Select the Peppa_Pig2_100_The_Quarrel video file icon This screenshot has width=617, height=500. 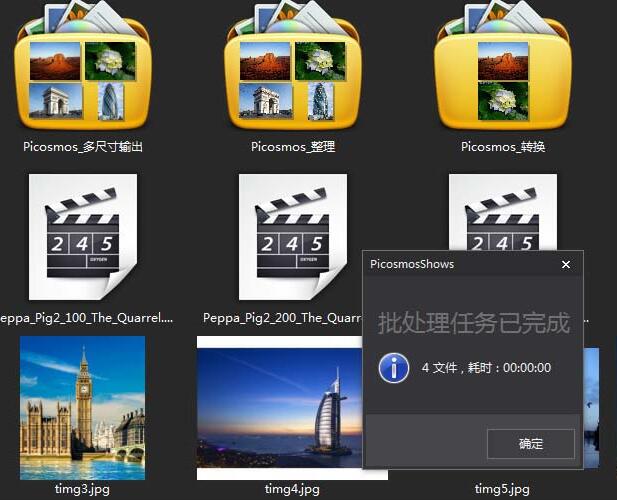pos(82,240)
